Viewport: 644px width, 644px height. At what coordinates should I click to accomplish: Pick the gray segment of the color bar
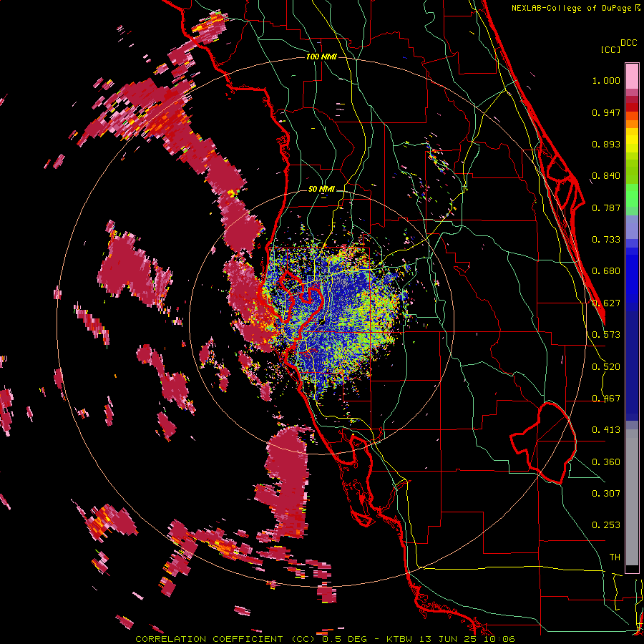coord(632,497)
